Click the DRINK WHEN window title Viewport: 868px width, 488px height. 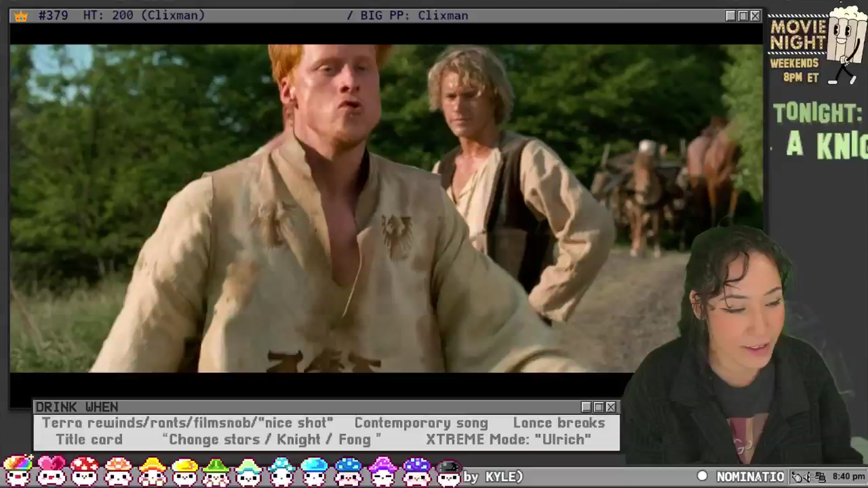tap(77, 407)
